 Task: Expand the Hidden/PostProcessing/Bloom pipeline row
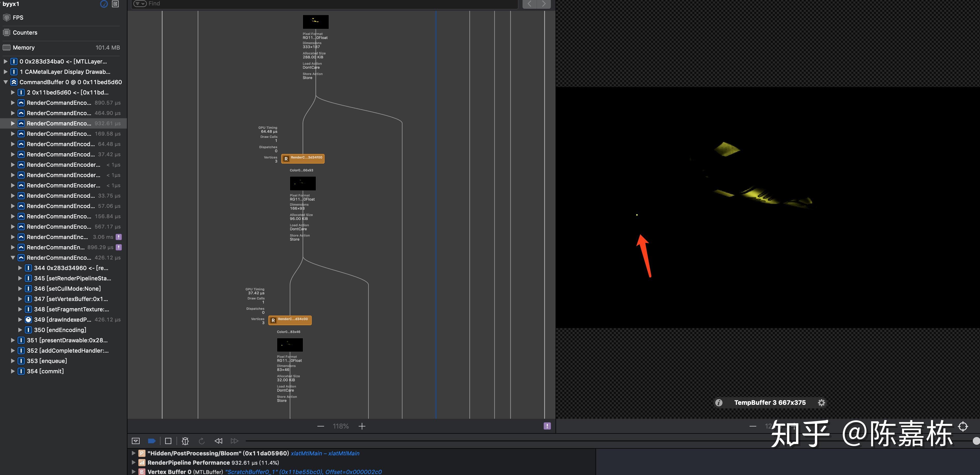(x=134, y=453)
